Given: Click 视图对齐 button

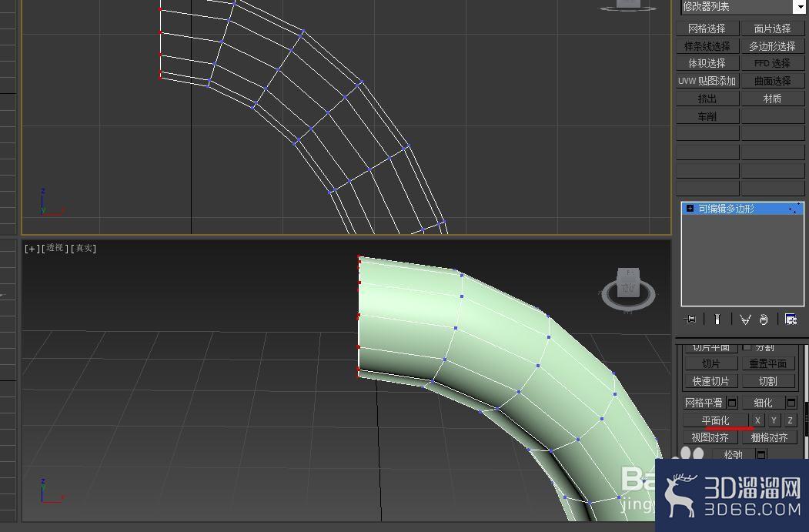Looking at the screenshot, I should 710,437.
